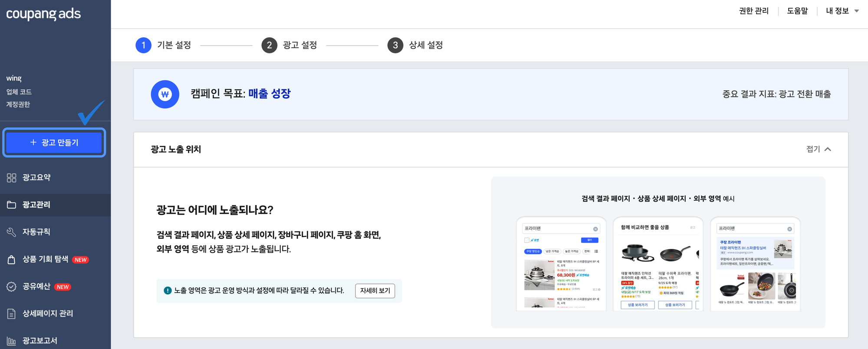
Task: Click 업체 코드 in sidebar
Action: pyautogui.click(x=19, y=92)
